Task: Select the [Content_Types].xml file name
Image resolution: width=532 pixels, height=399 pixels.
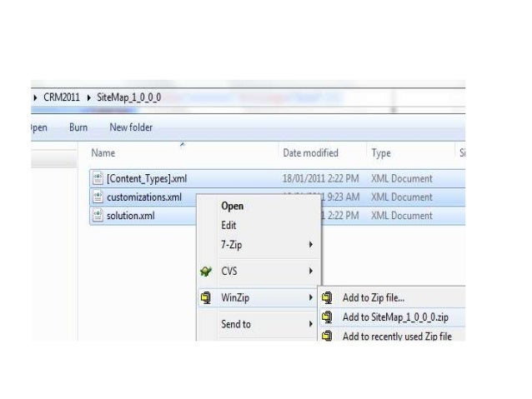Action: [147, 178]
